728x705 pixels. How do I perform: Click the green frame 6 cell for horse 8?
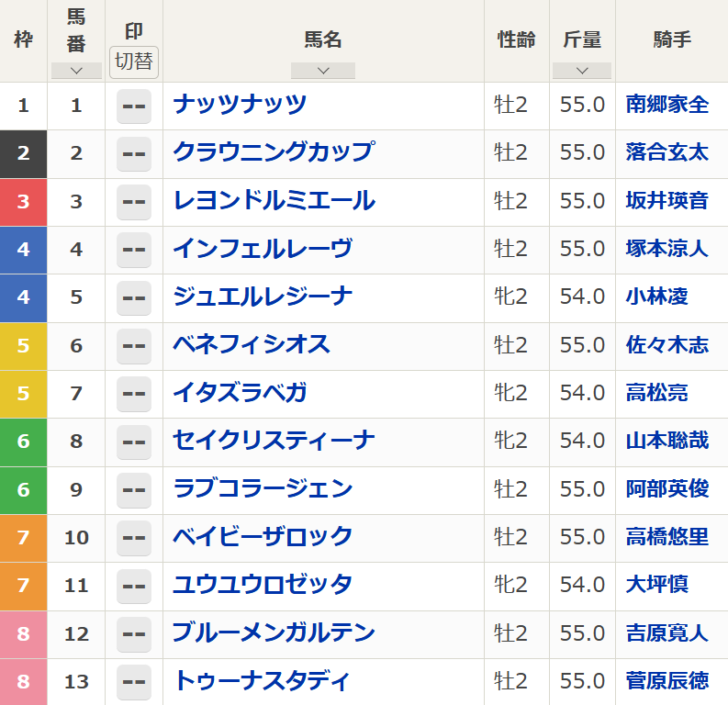click(23, 442)
